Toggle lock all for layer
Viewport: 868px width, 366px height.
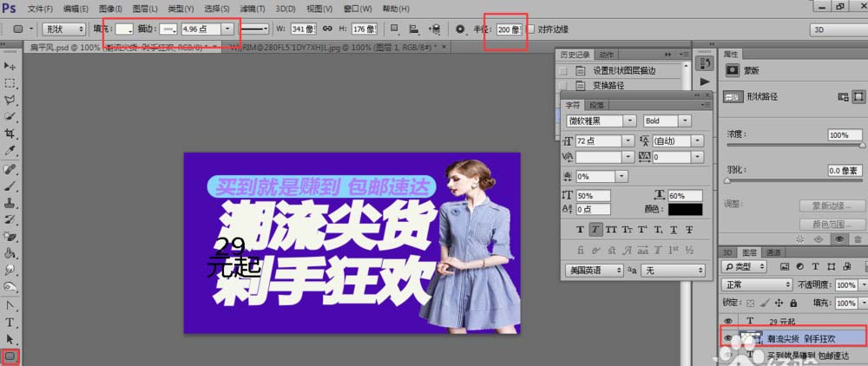pos(793,303)
